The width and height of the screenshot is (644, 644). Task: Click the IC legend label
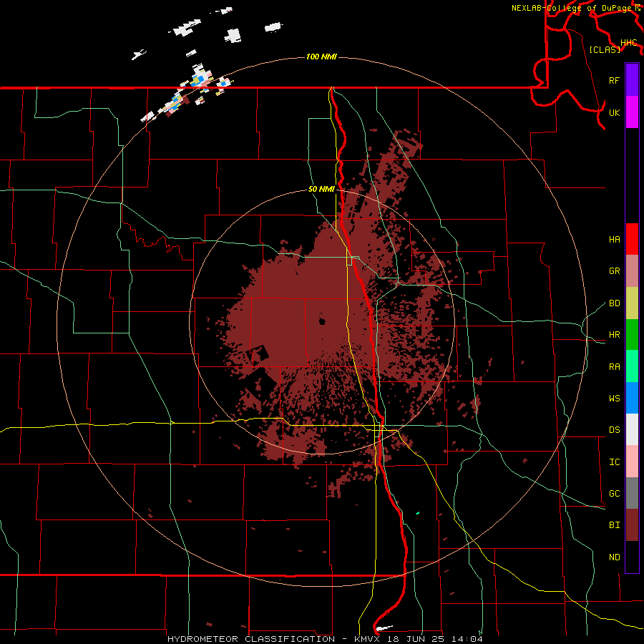tap(614, 462)
